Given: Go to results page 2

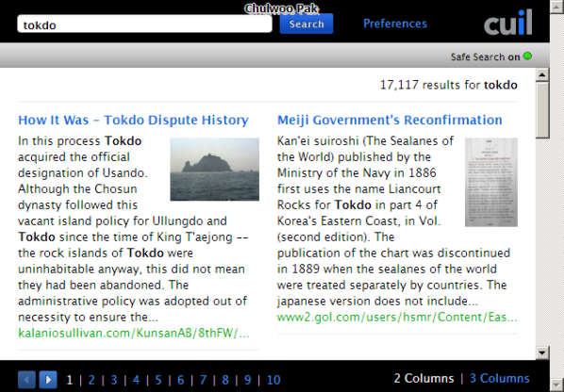Looking at the screenshot, I should pyautogui.click(x=91, y=380).
